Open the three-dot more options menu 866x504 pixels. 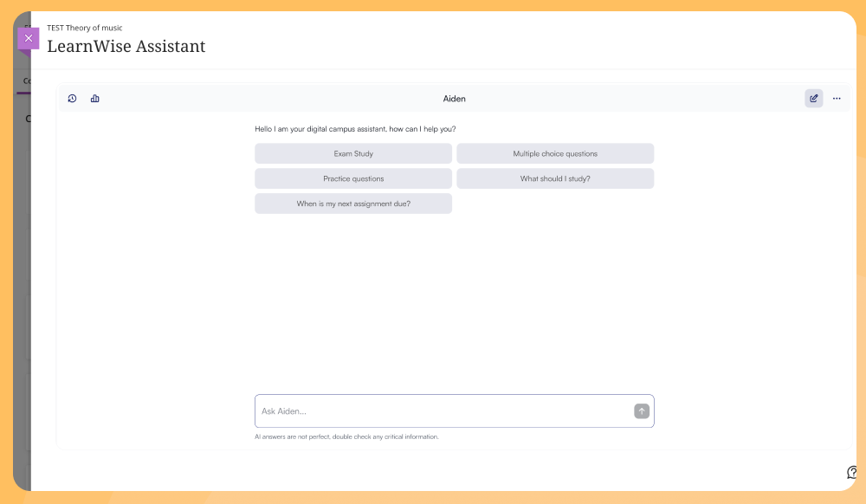[x=837, y=99]
